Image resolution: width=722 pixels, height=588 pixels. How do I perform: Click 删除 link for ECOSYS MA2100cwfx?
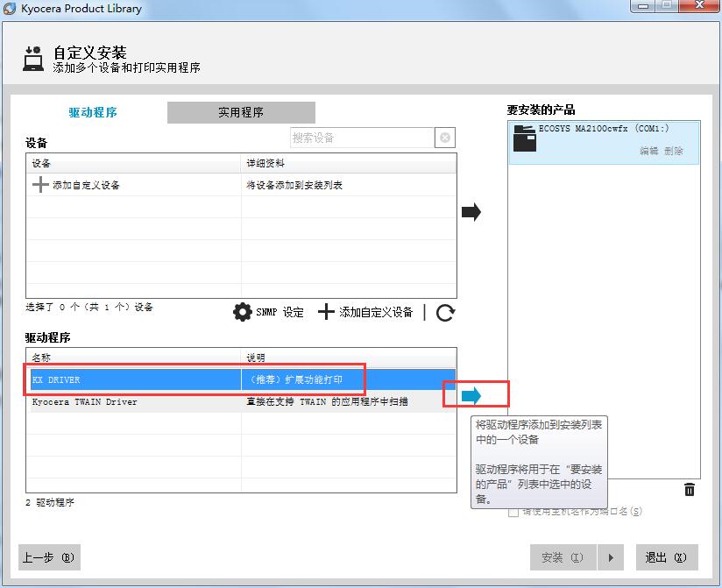tap(674, 151)
